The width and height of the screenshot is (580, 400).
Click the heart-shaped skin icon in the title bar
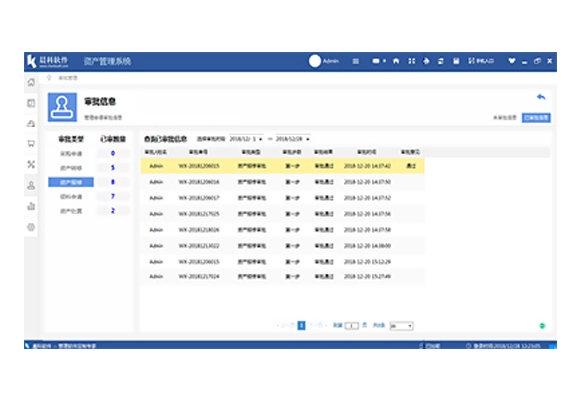(512, 61)
